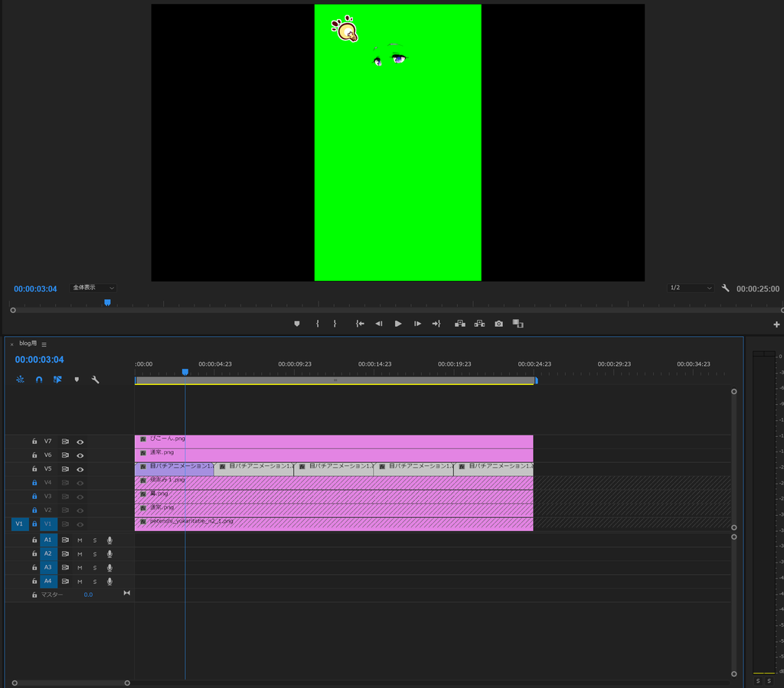Toggle visibility of track V2
The image size is (784, 688).
(x=80, y=510)
